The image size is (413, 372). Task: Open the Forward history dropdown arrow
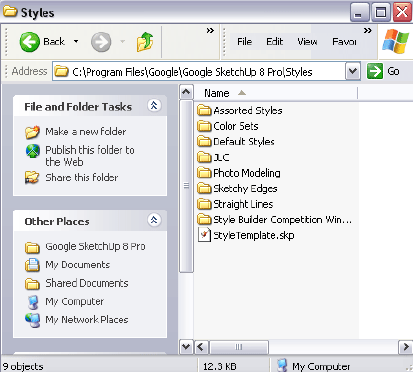122,42
